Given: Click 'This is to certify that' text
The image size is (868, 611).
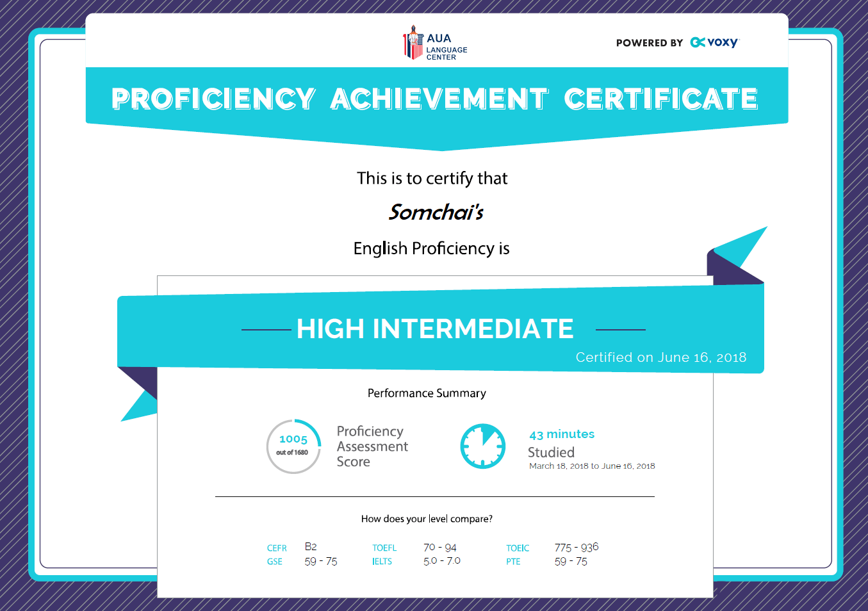Looking at the screenshot, I should tap(432, 178).
